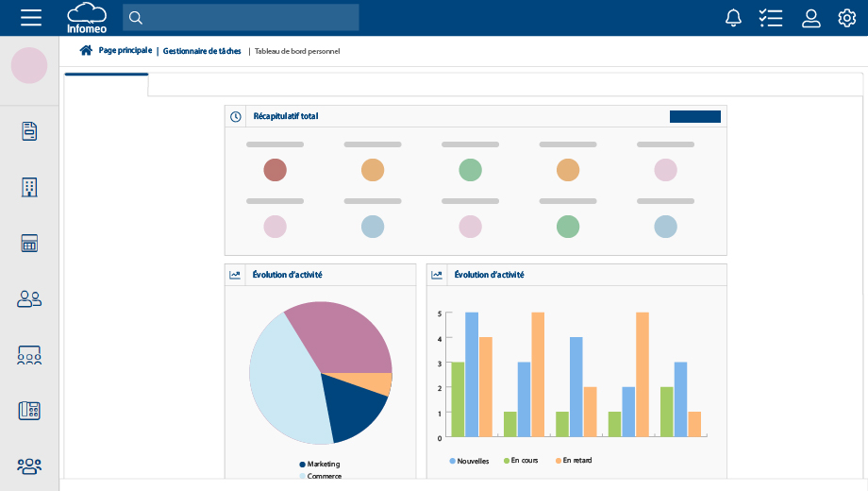868x491 pixels.
Task: Go to Page principale breadcrumb
Action: tap(125, 51)
